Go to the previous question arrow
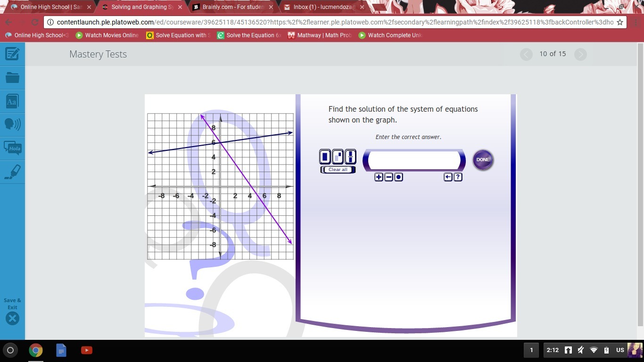 (526, 54)
